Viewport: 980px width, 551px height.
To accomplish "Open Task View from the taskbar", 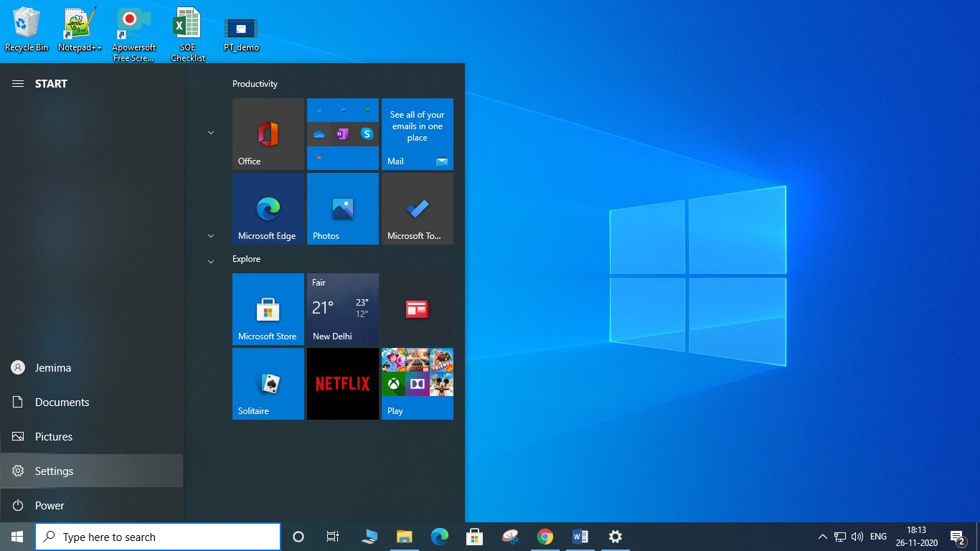I will pos(333,537).
